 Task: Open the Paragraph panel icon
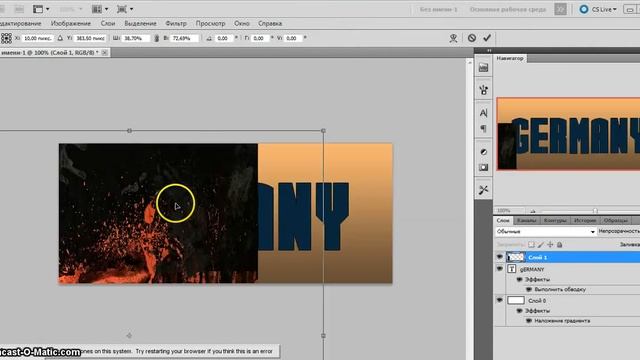483,129
